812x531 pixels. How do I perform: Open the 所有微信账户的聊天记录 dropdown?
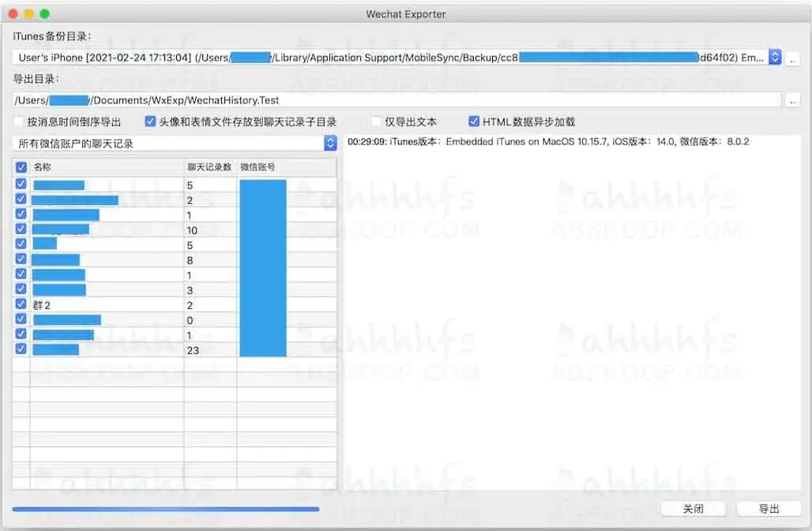point(332,144)
